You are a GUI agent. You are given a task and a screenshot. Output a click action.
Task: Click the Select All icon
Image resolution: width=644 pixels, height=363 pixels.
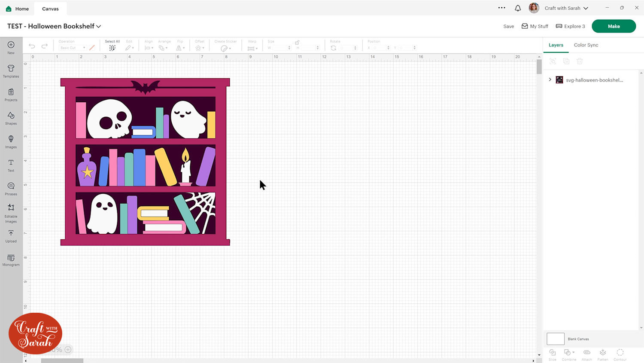point(112,48)
